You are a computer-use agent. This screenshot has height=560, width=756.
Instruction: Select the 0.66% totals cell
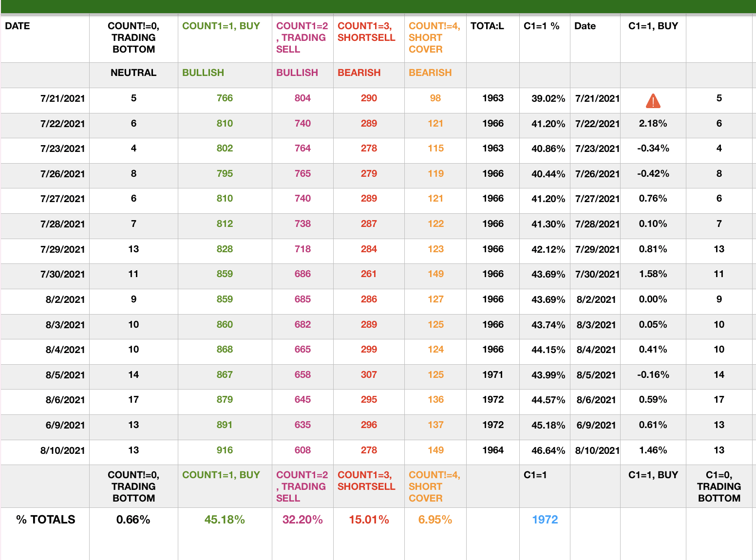point(133,520)
